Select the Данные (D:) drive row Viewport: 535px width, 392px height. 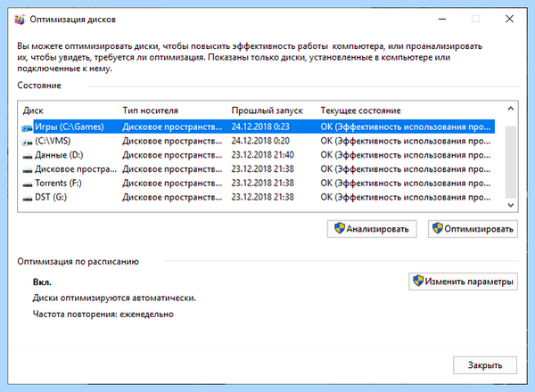259,155
